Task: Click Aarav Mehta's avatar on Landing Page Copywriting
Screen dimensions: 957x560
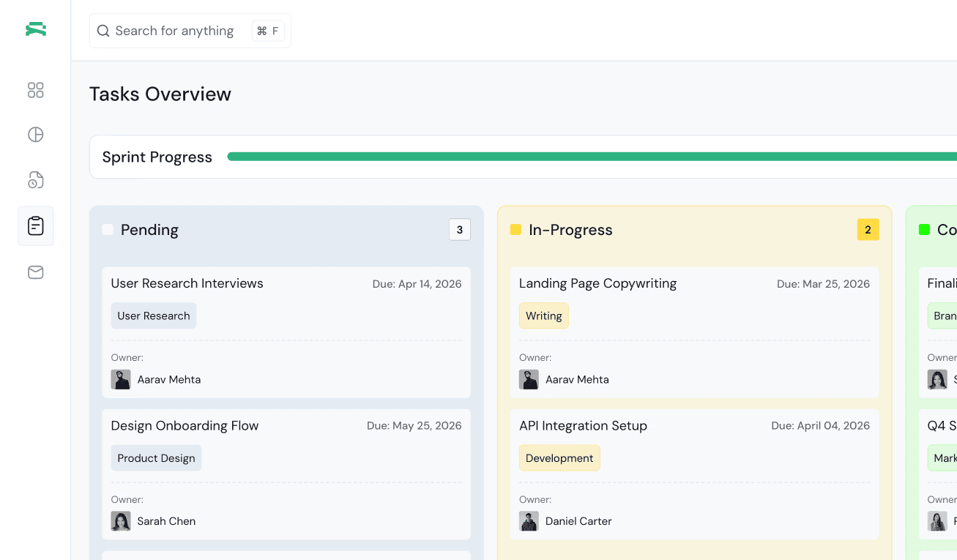Action: tap(529, 379)
